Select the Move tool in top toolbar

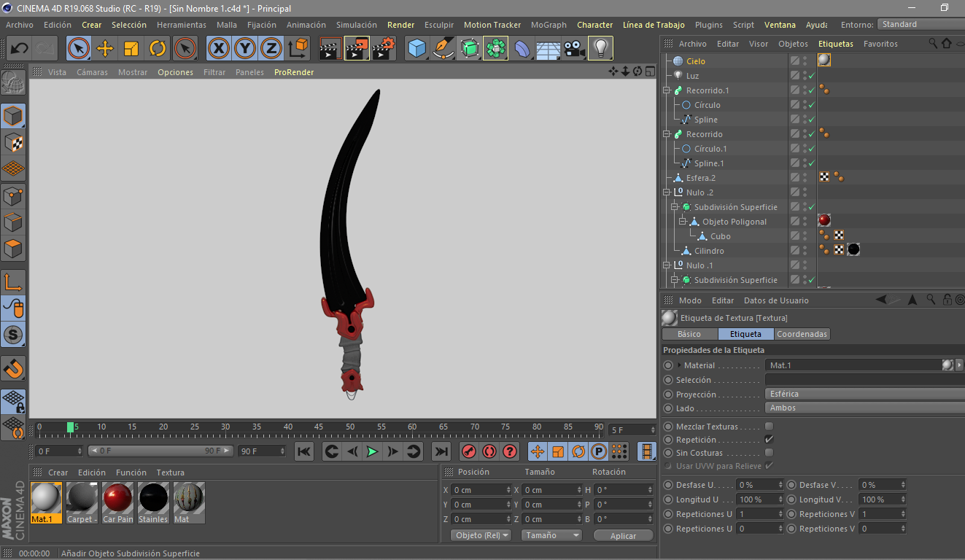tap(105, 49)
